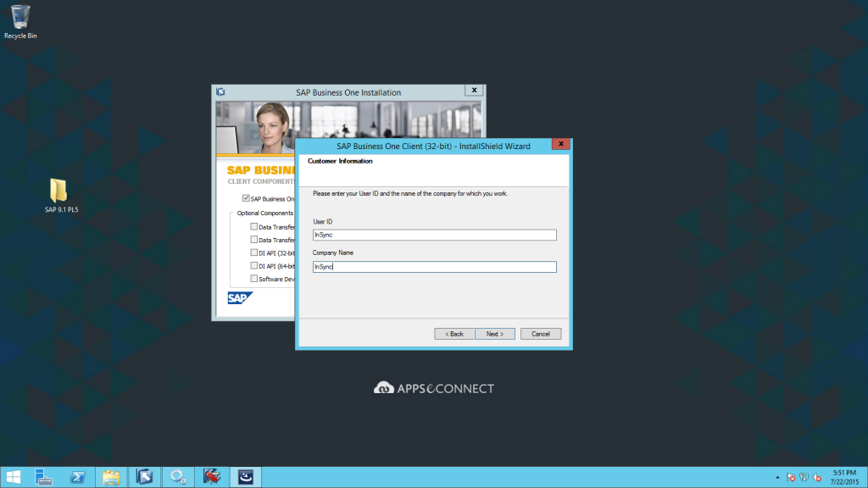Uncheck the SAP Business One checkbox
The height and width of the screenshot is (488, 868).
coord(246,198)
